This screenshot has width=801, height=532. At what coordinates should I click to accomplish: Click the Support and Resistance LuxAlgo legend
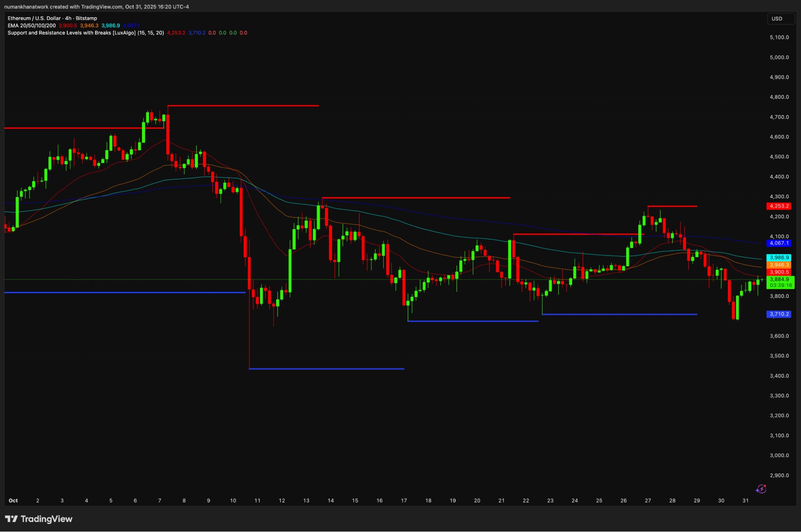(85, 33)
